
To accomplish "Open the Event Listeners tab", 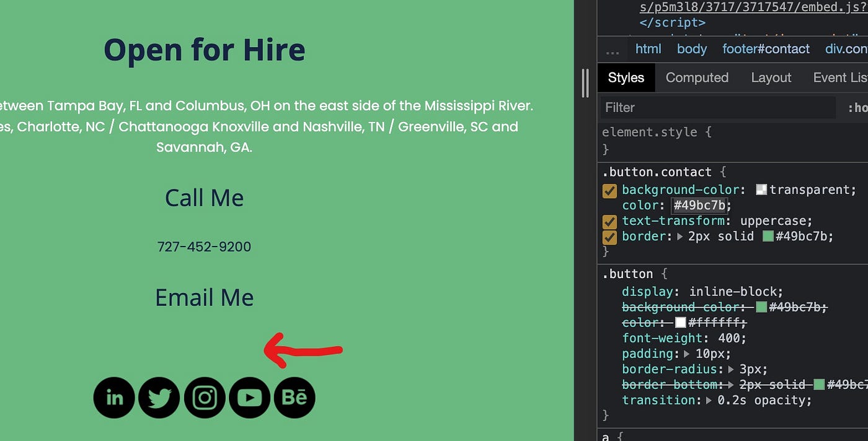I will [840, 77].
